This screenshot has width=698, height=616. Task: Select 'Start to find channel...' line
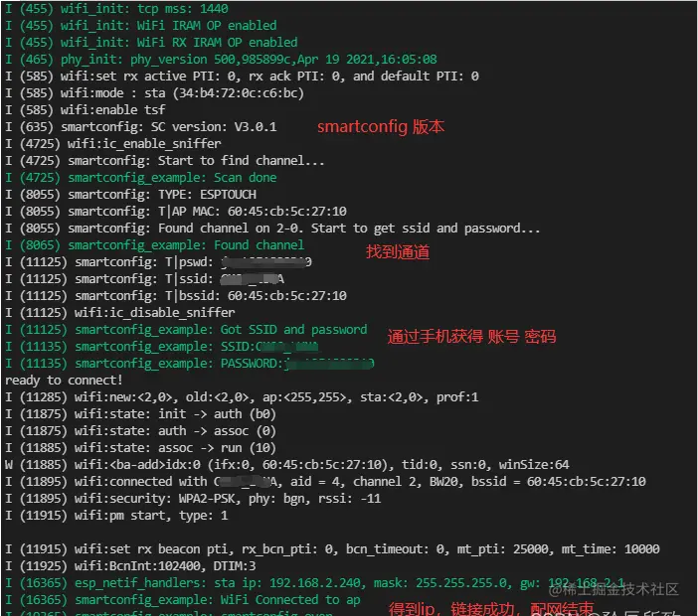[165, 161]
